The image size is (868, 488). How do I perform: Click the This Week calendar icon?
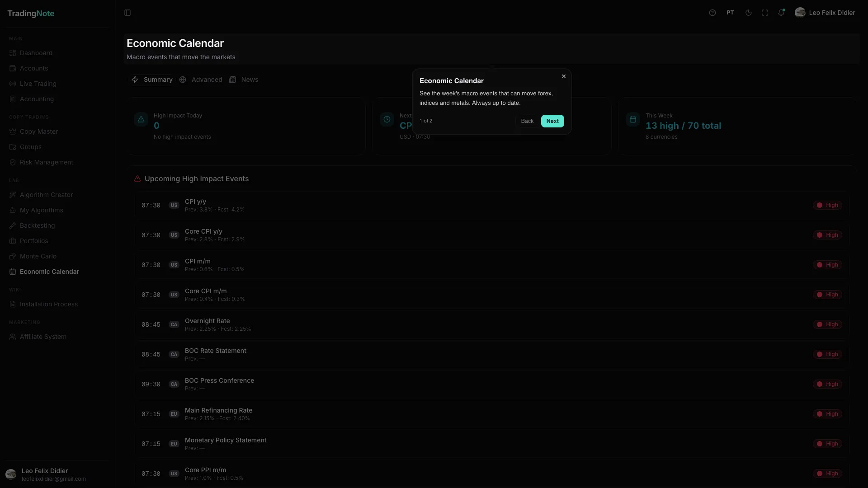pos(633,119)
